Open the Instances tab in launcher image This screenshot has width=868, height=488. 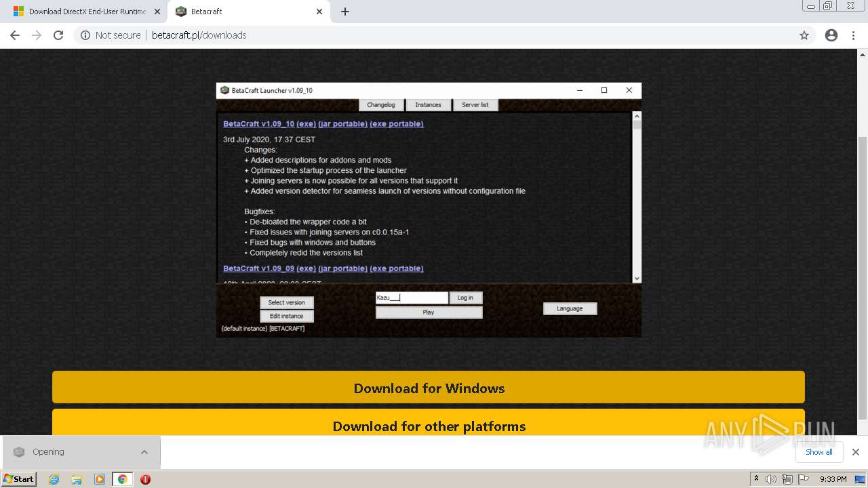click(428, 105)
